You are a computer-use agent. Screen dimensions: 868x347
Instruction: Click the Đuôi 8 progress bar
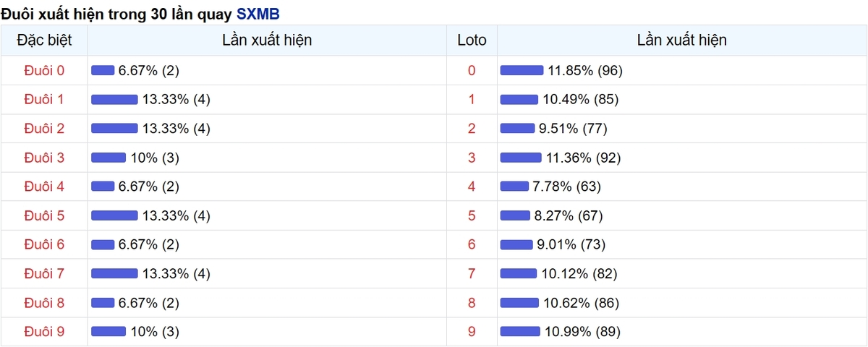[103, 302]
